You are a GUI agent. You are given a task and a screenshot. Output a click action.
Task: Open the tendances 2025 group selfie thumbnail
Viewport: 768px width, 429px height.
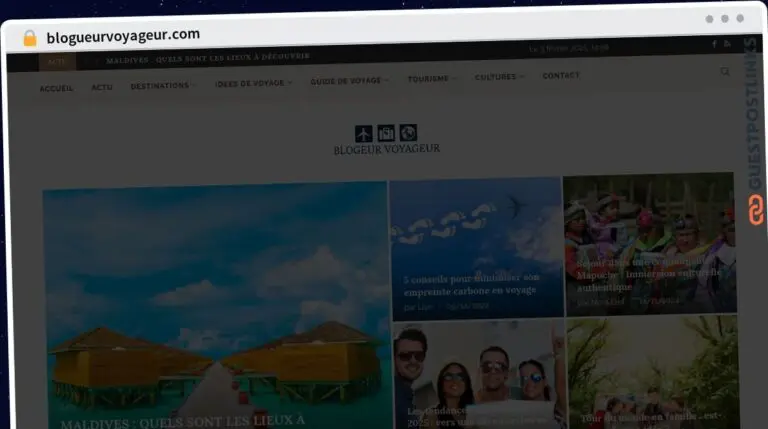click(480, 374)
